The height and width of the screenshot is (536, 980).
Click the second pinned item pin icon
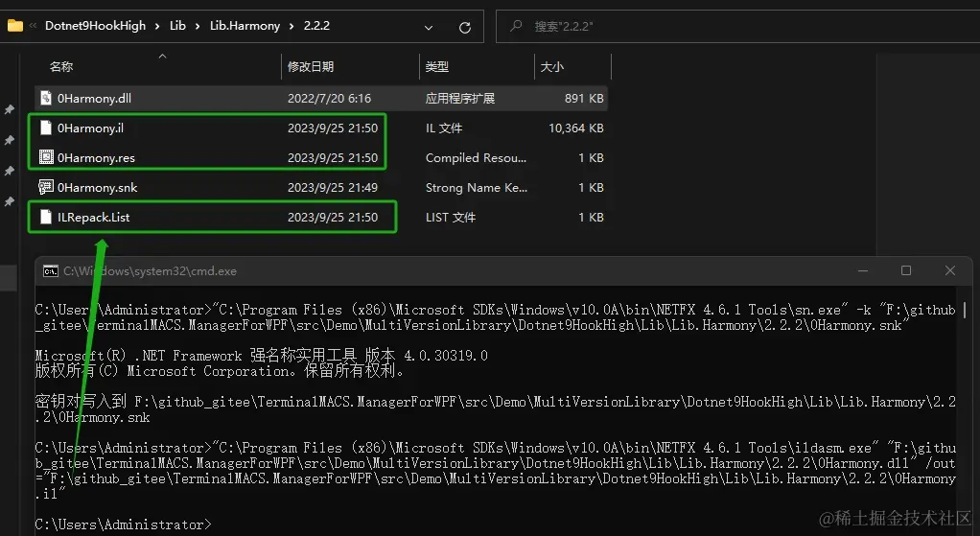click(x=10, y=141)
